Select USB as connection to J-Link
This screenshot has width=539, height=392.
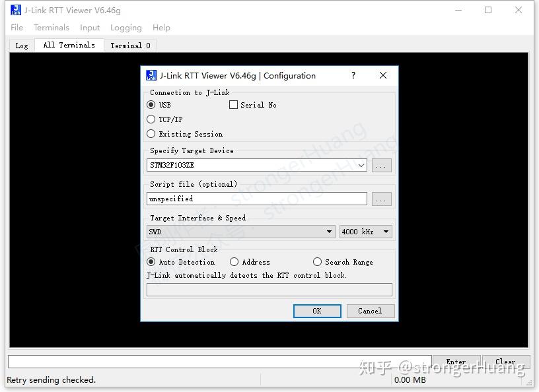(151, 104)
